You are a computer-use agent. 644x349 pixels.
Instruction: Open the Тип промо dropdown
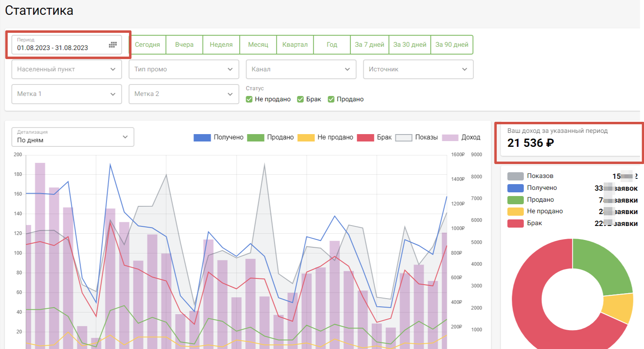184,69
